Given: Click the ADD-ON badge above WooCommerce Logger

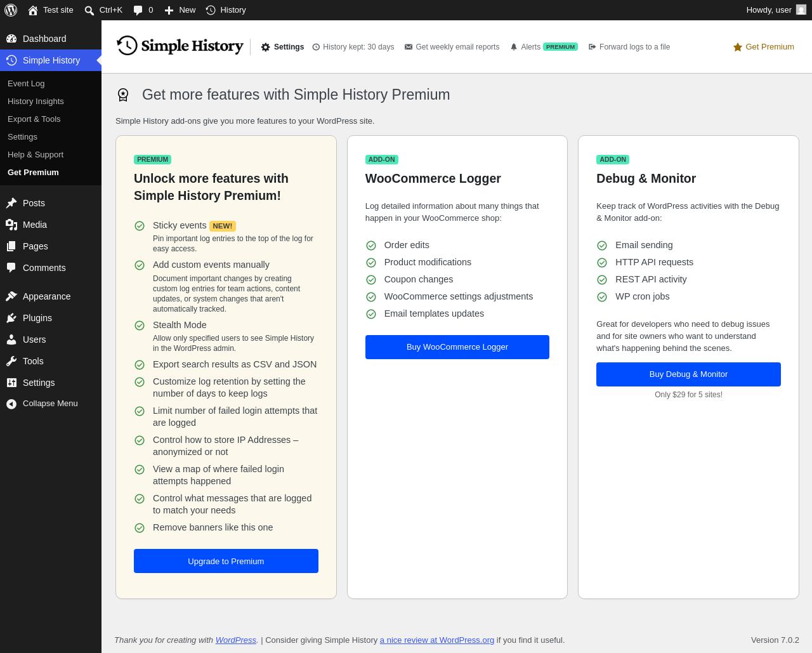Looking at the screenshot, I should coord(382,160).
